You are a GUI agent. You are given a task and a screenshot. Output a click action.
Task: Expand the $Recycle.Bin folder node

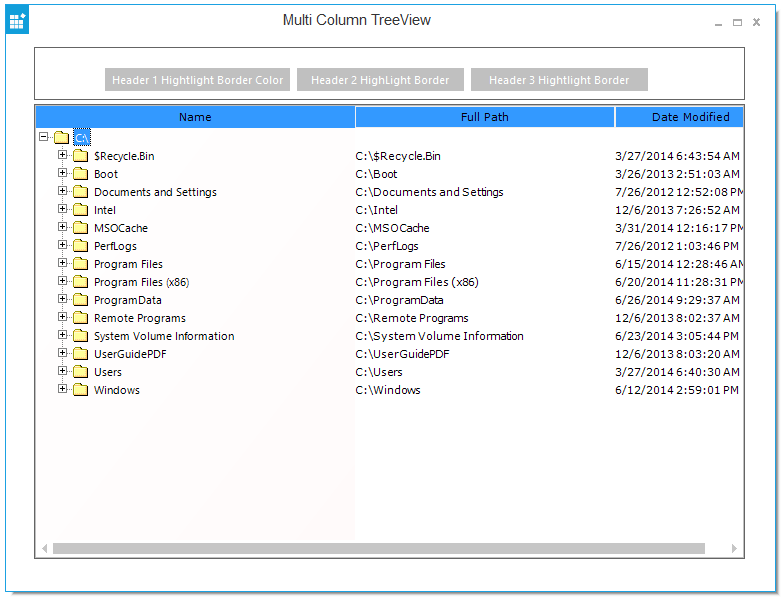pos(62,155)
